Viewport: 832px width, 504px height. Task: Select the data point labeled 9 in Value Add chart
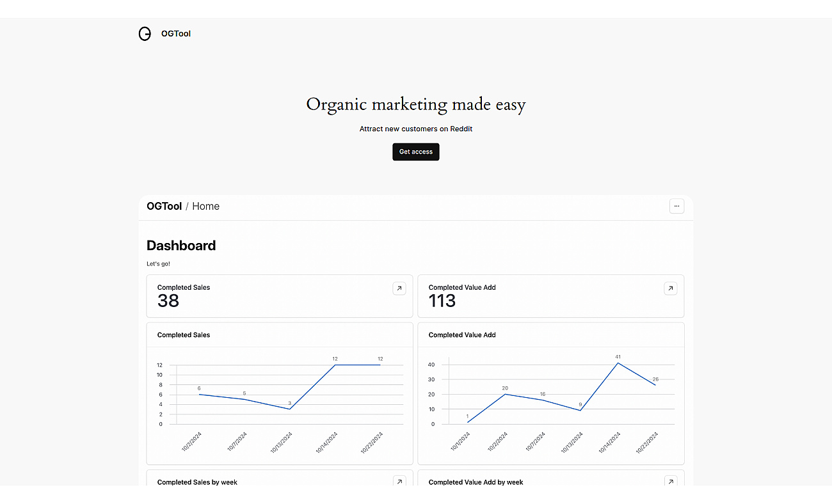point(580,410)
